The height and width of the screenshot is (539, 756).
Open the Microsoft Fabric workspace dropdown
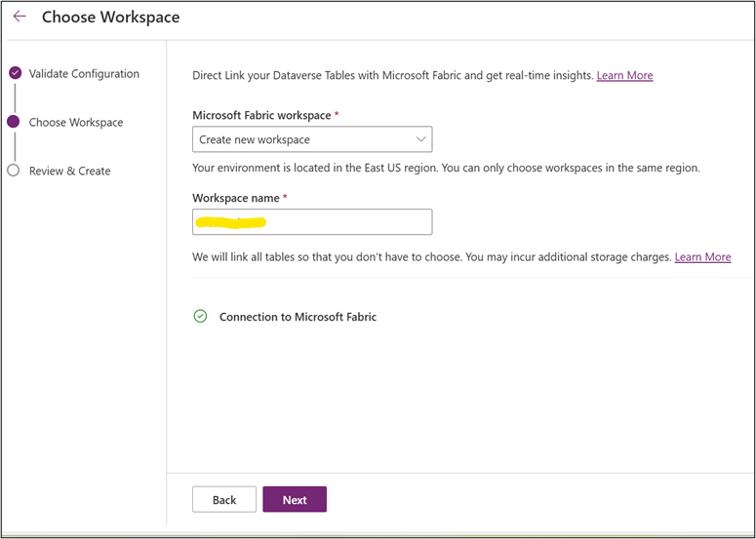[x=312, y=139]
